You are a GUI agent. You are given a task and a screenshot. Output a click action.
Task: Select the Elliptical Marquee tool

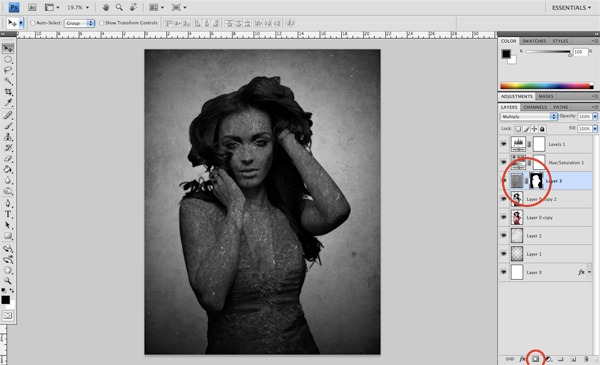[8, 60]
